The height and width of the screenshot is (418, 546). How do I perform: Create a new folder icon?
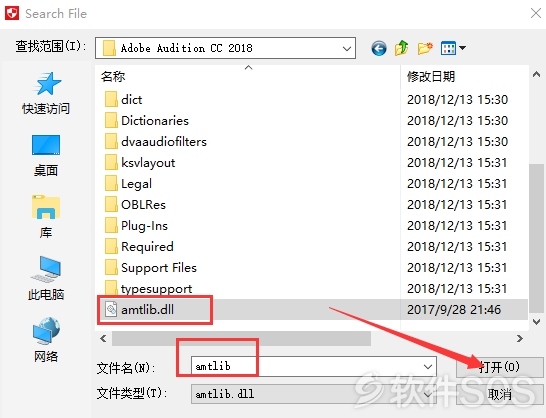[425, 48]
